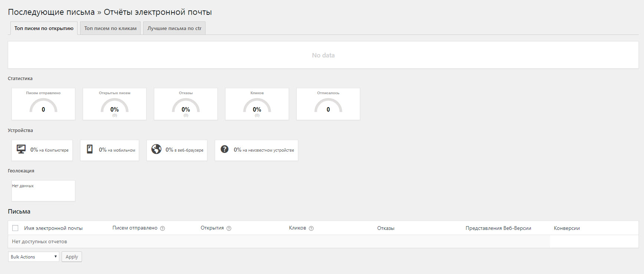Open the Bulk Actions dropdown
This screenshot has width=644, height=274.
click(x=34, y=257)
